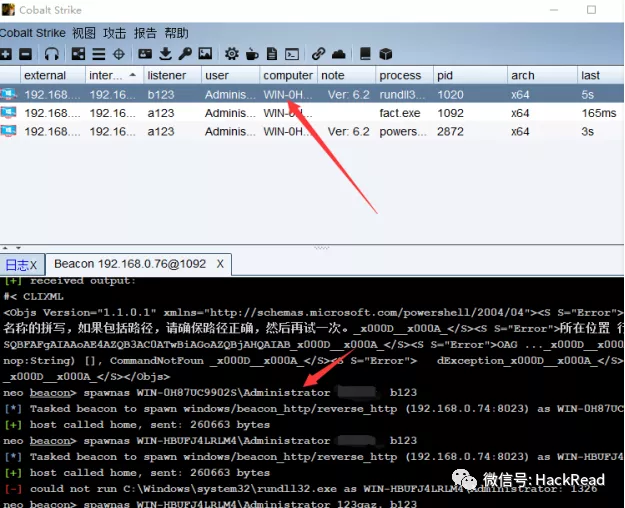The height and width of the screenshot is (508, 625).
Task: Click 'Ver: 6.2' note in rundll3 row
Action: [348, 95]
